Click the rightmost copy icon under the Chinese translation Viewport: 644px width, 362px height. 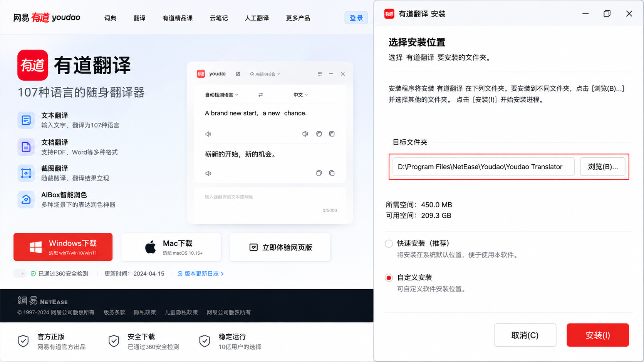point(332,173)
